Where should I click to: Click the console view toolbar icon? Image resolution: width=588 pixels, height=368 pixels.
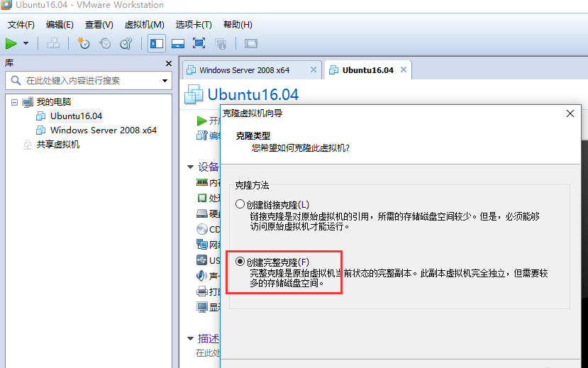click(251, 43)
